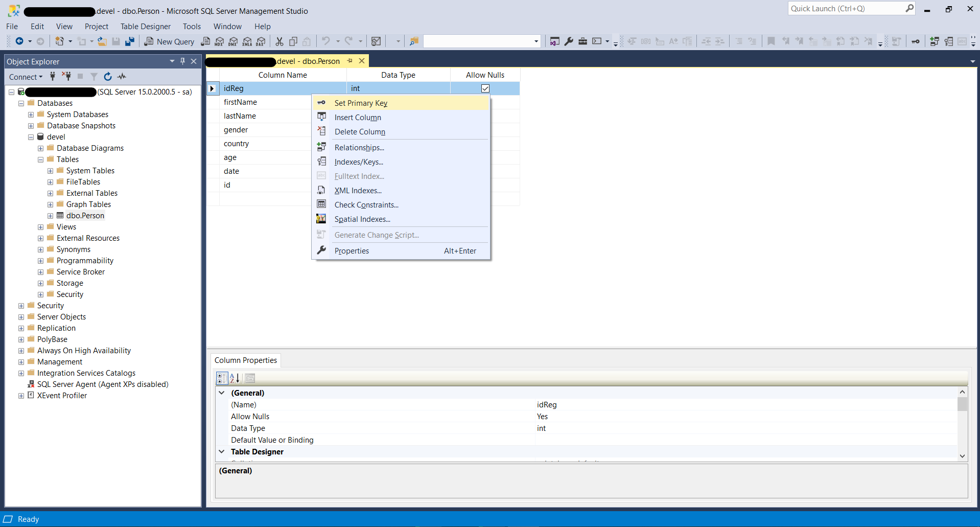Pin the Object Explorer panel
The height and width of the screenshot is (527, 980).
coord(182,61)
